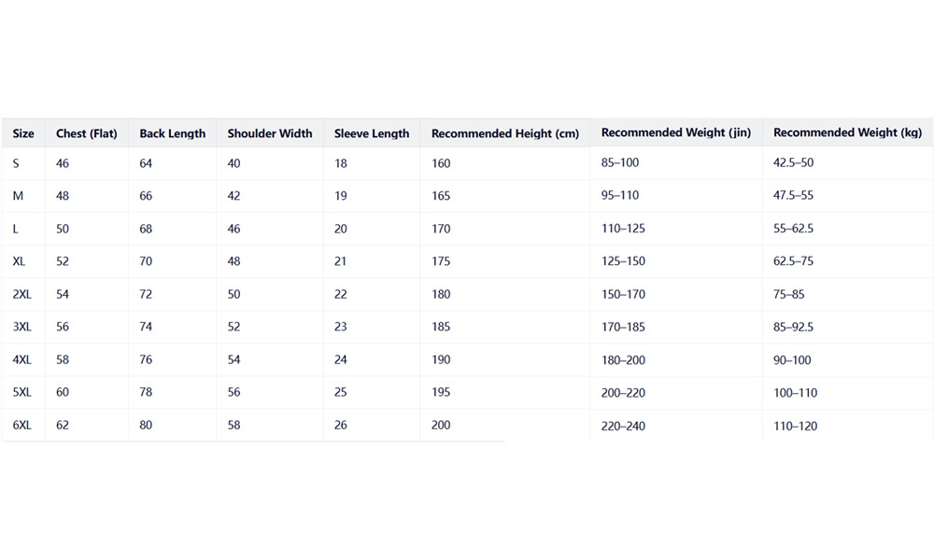
Task: Select the 6XL size row label
Action: pyautogui.click(x=22, y=425)
